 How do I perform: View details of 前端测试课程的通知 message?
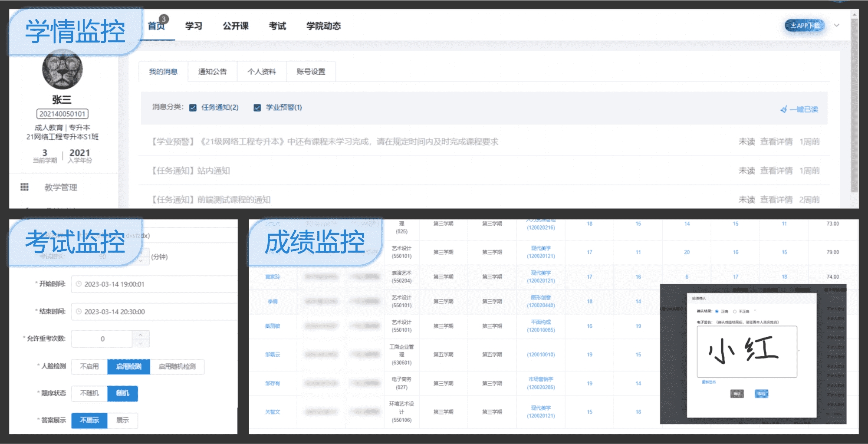776,200
